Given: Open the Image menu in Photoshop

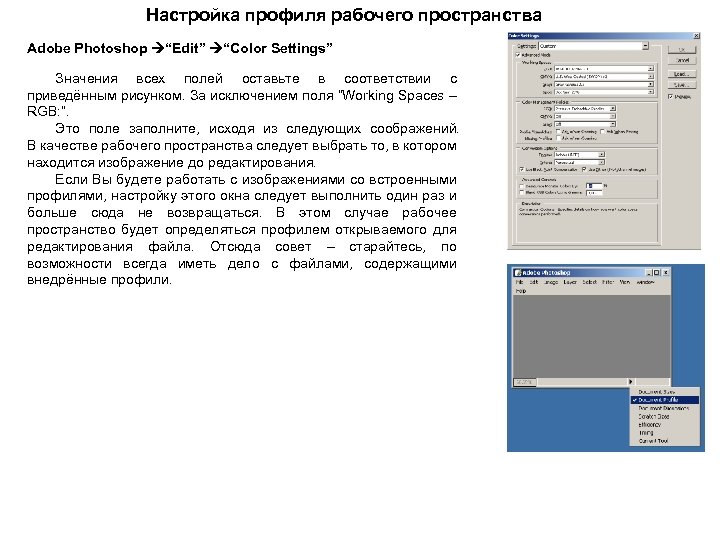Looking at the screenshot, I should [551, 282].
